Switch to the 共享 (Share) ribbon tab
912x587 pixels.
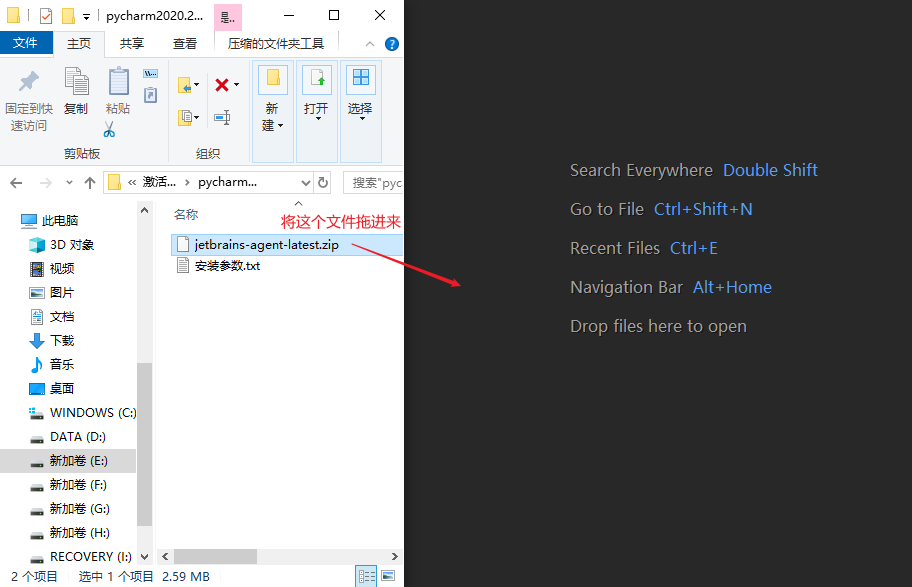[131, 44]
